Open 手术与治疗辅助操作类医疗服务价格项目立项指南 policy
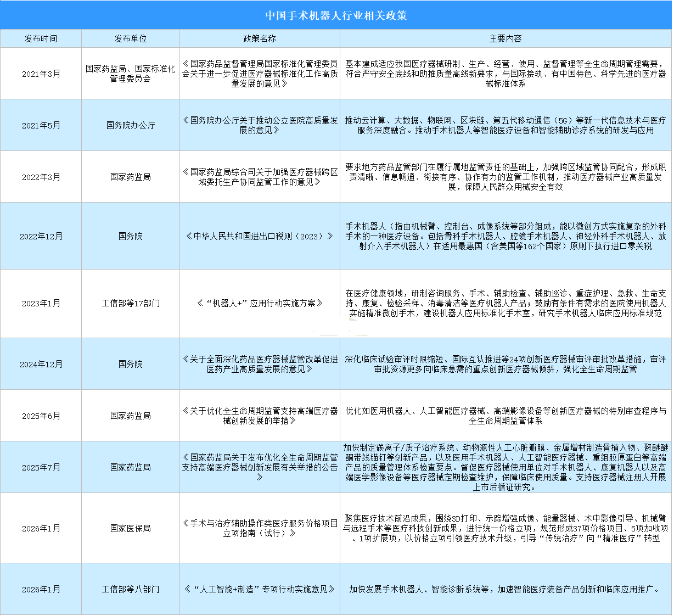 coord(260,528)
